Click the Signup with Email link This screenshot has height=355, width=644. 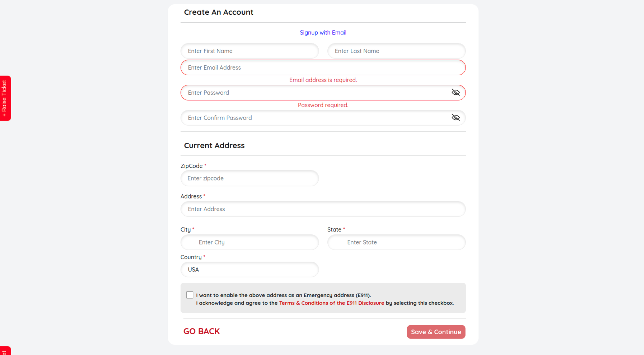(x=323, y=33)
